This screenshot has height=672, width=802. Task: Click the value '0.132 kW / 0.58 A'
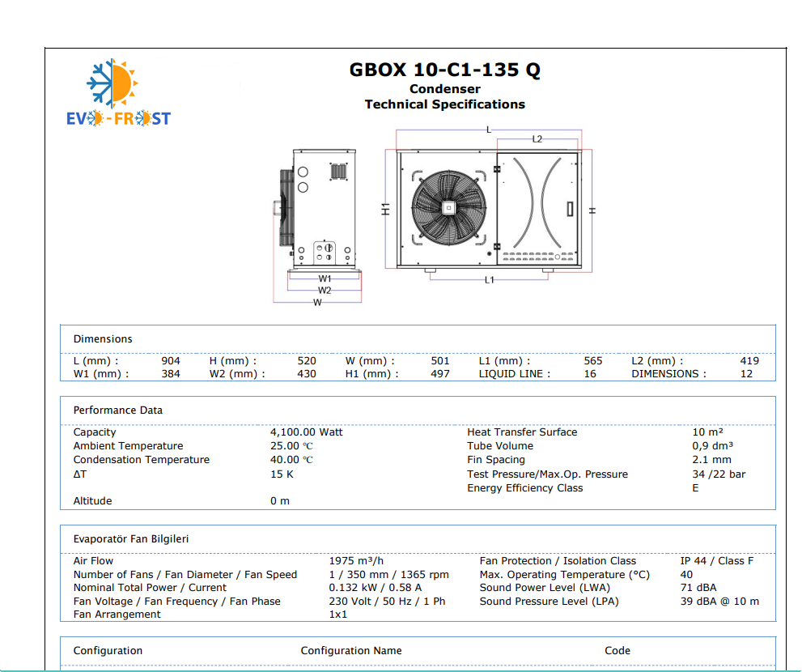[x=376, y=588]
